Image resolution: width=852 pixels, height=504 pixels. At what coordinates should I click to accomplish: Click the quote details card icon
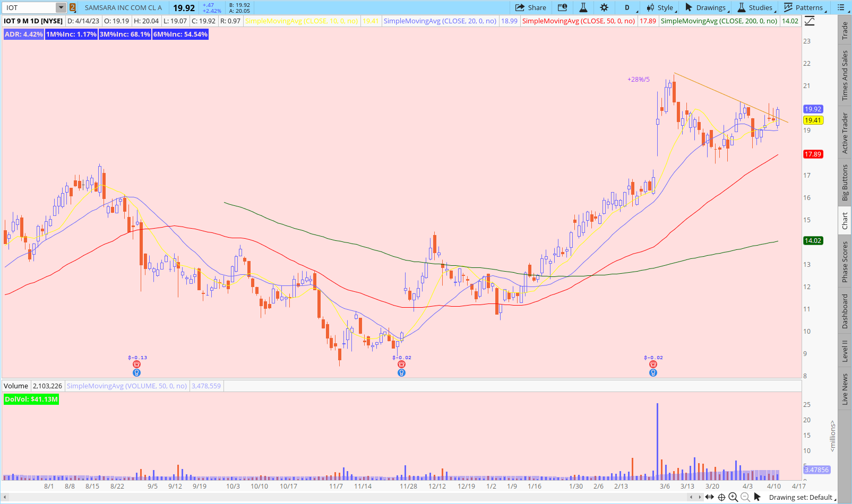click(562, 7)
